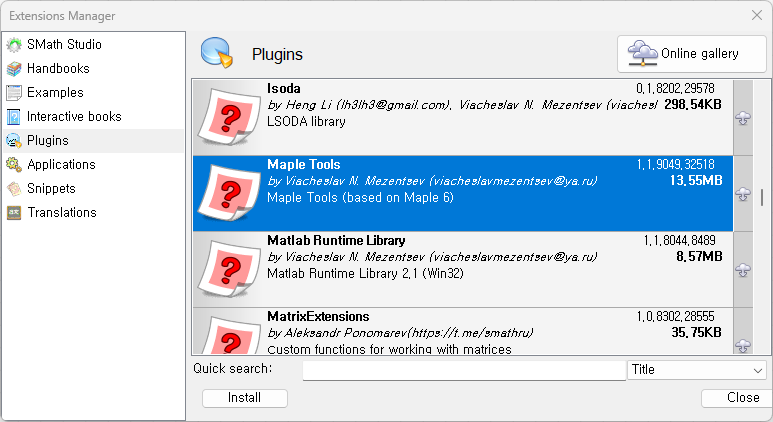773x422 pixels.
Task: Click the cloud icon on Online gallery
Action: pos(642,53)
